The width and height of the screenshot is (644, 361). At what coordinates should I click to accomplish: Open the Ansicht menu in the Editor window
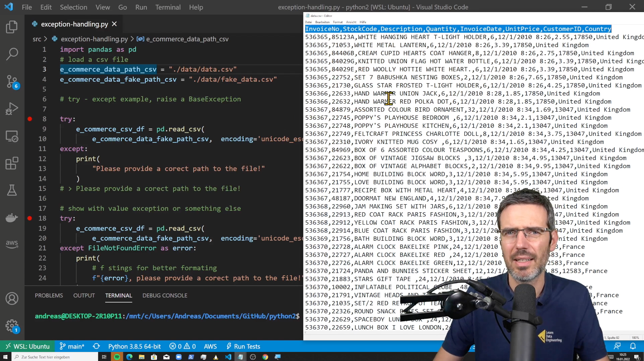tap(351, 22)
